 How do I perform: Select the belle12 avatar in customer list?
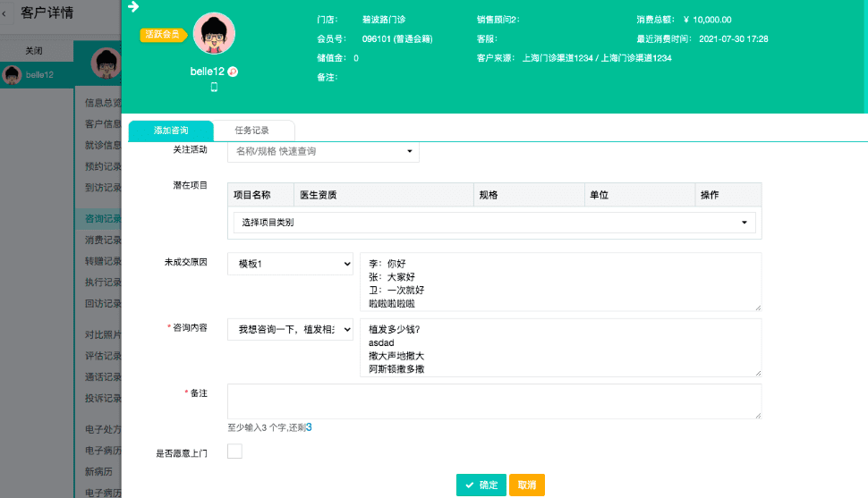point(13,75)
